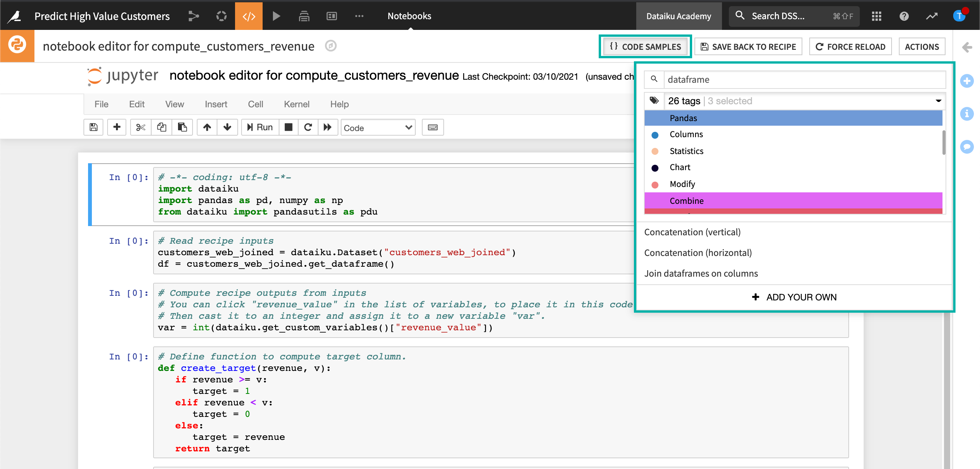The height and width of the screenshot is (469, 980).
Task: Open the cell type Code dropdown
Action: (378, 128)
